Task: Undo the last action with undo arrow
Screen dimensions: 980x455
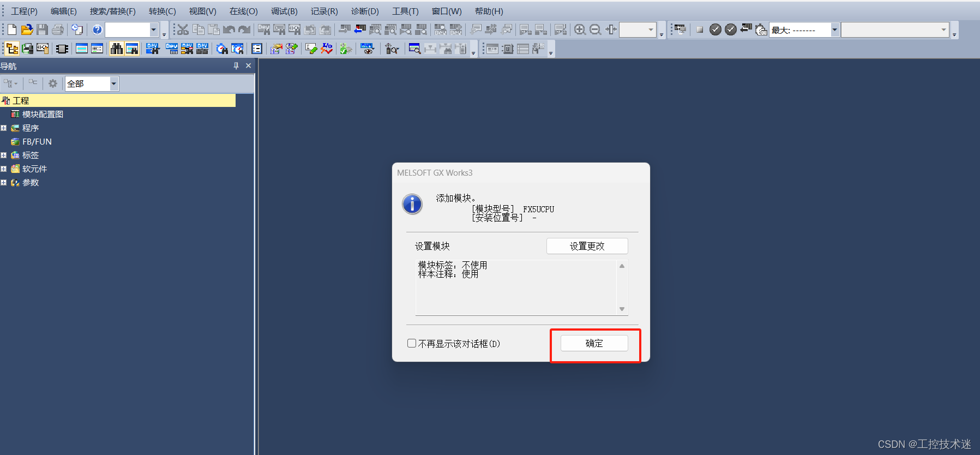Action: coord(229,29)
